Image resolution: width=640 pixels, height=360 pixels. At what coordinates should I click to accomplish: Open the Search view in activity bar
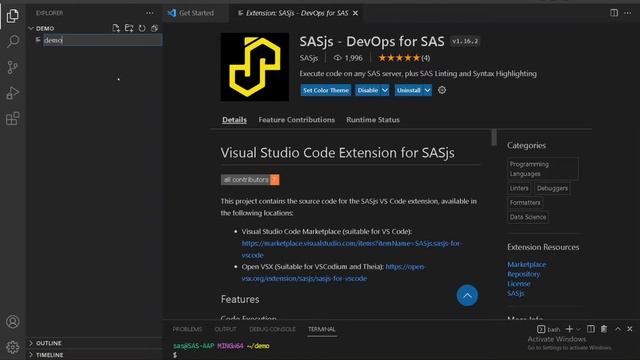[13, 41]
